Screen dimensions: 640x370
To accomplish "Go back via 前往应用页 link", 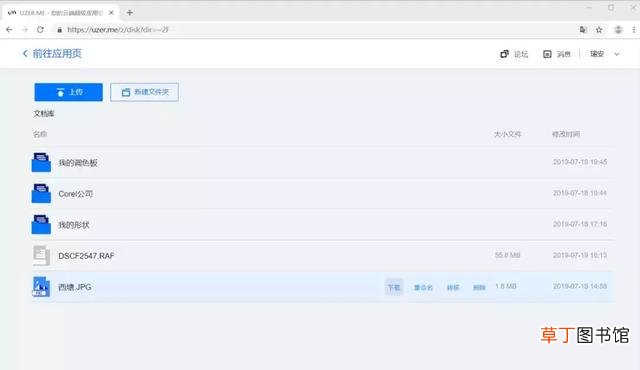I will [57, 53].
